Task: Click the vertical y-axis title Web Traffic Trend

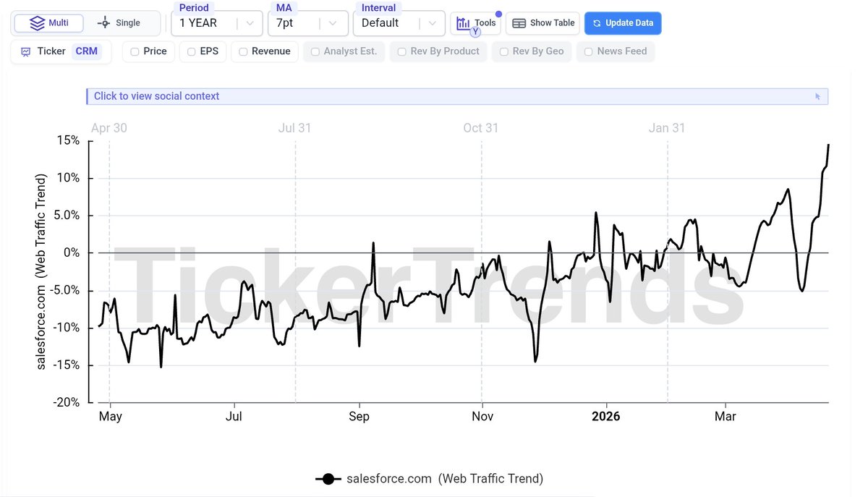Action: pos(41,271)
